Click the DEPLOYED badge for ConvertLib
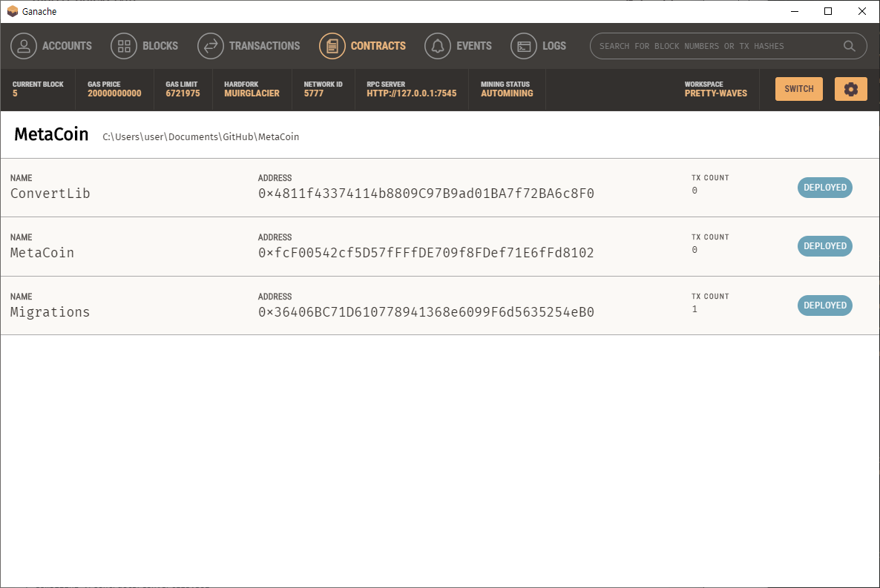Viewport: 880px width, 588px height. [x=824, y=188]
